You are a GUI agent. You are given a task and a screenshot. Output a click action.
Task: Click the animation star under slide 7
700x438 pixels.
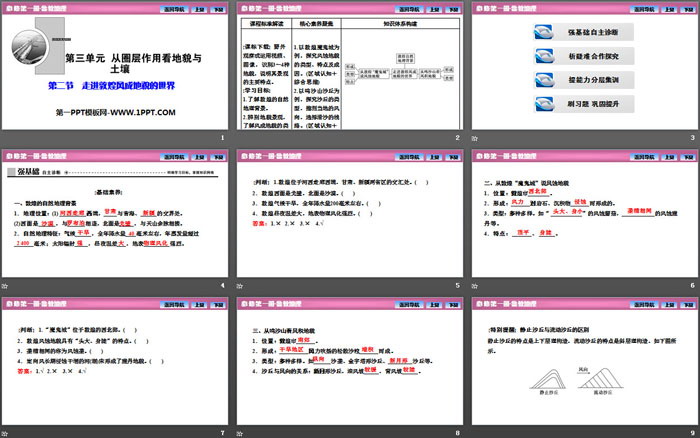click(4, 433)
